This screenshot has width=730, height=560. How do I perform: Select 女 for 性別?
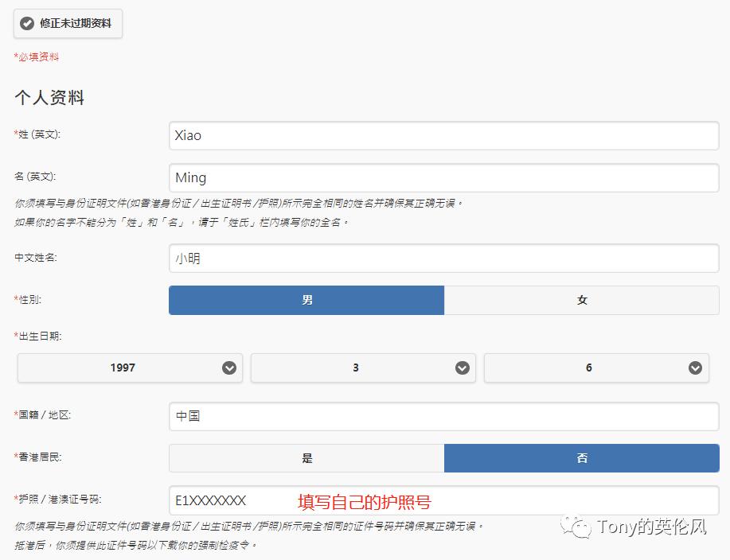coord(581,300)
